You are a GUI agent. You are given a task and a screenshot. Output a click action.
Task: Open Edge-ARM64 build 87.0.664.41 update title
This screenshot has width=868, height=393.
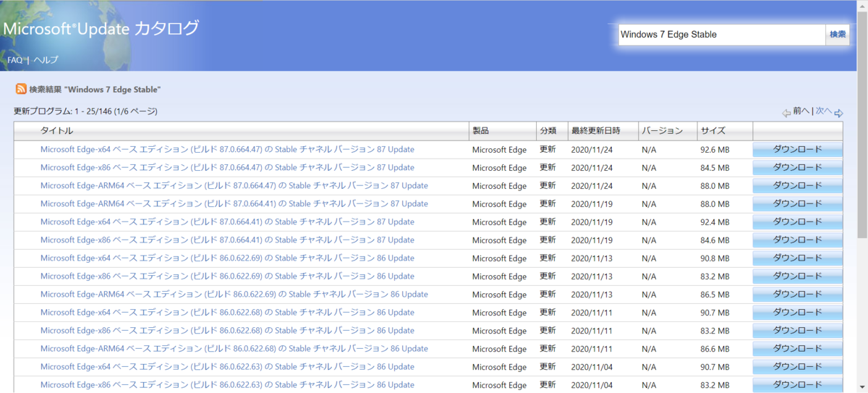coord(234,204)
